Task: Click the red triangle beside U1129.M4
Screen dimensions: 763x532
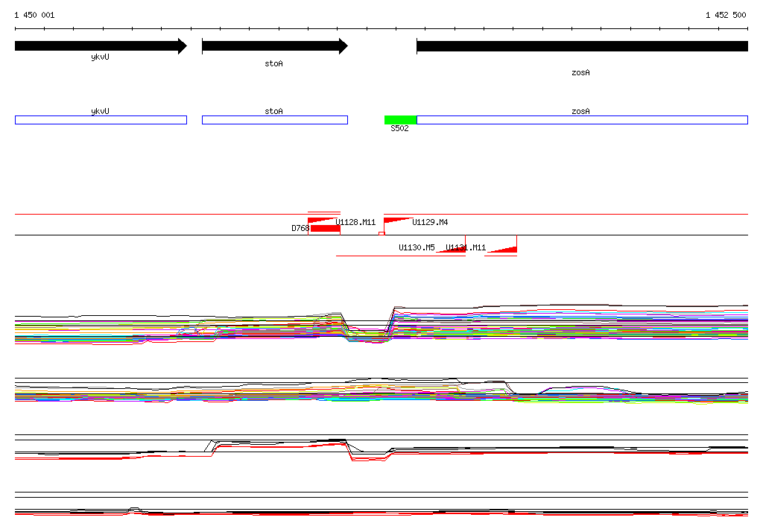Action: [x=398, y=221]
